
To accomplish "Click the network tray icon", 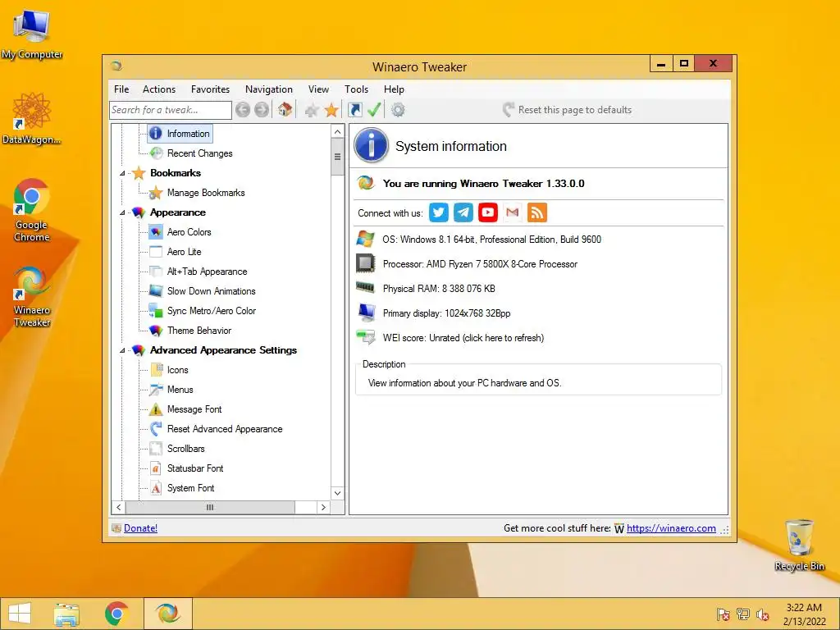I will [743, 614].
